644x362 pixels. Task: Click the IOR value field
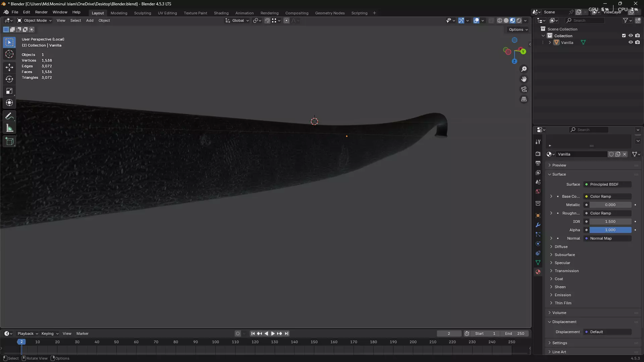coord(610,222)
